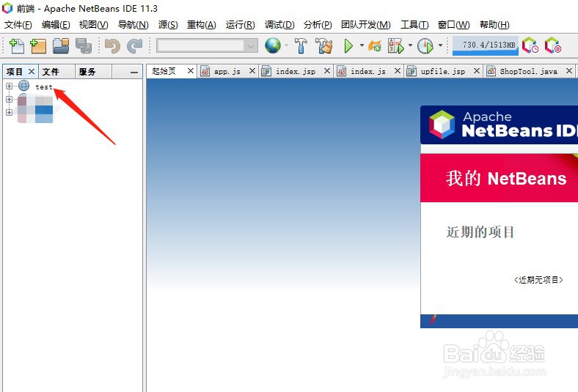This screenshot has width=578, height=392.
Task: Close the app.js tab
Action: (x=252, y=70)
